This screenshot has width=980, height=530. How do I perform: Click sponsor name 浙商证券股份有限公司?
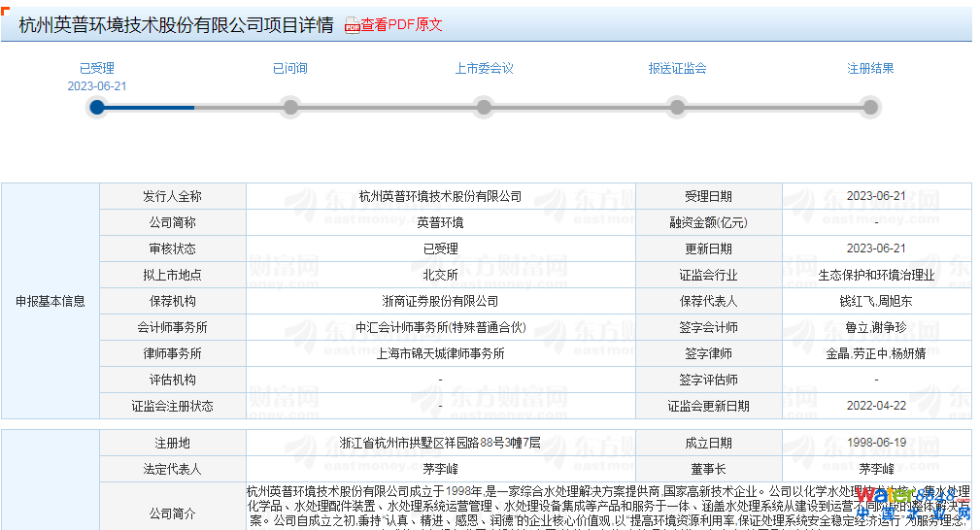click(x=440, y=301)
